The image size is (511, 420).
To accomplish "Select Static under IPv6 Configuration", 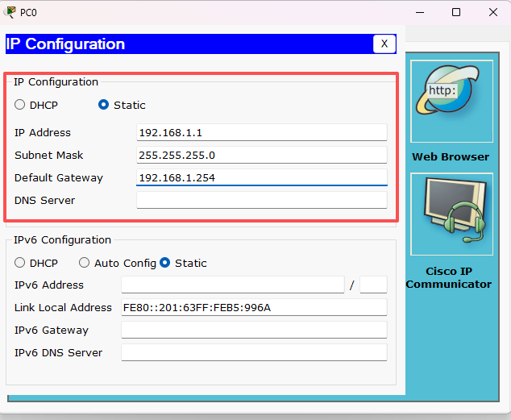I will (165, 263).
